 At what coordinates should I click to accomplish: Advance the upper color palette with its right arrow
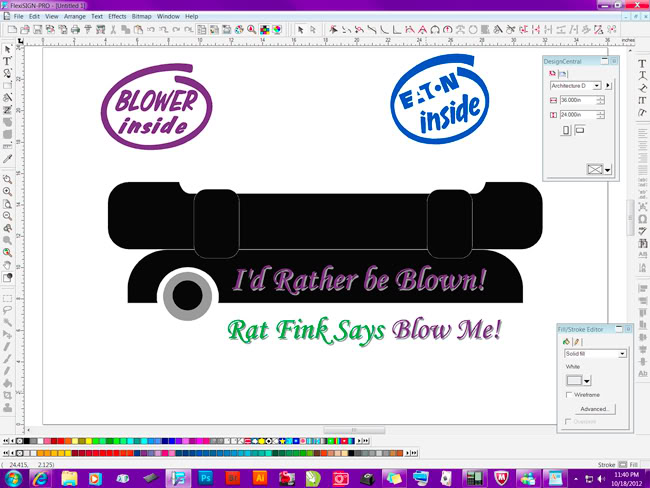click(359, 441)
